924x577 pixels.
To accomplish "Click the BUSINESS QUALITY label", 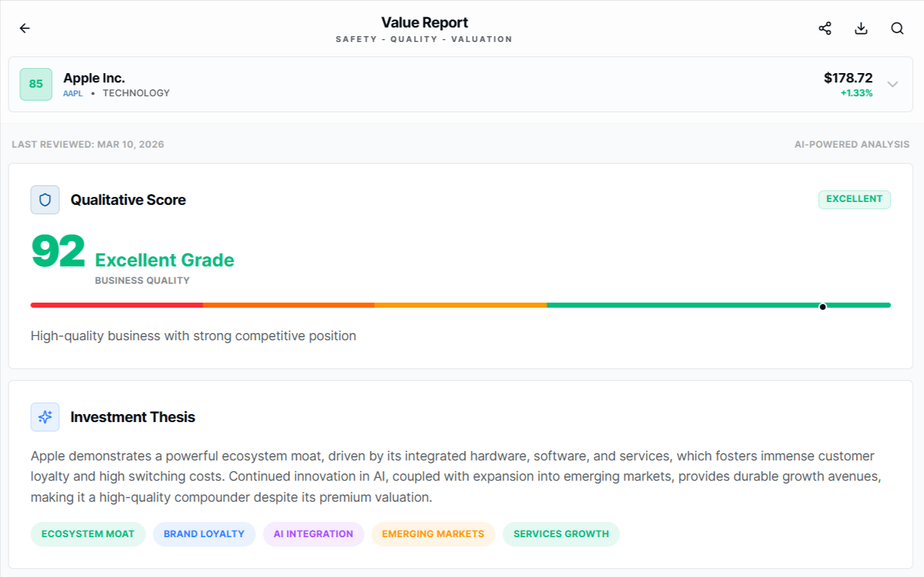I will pyautogui.click(x=142, y=281).
